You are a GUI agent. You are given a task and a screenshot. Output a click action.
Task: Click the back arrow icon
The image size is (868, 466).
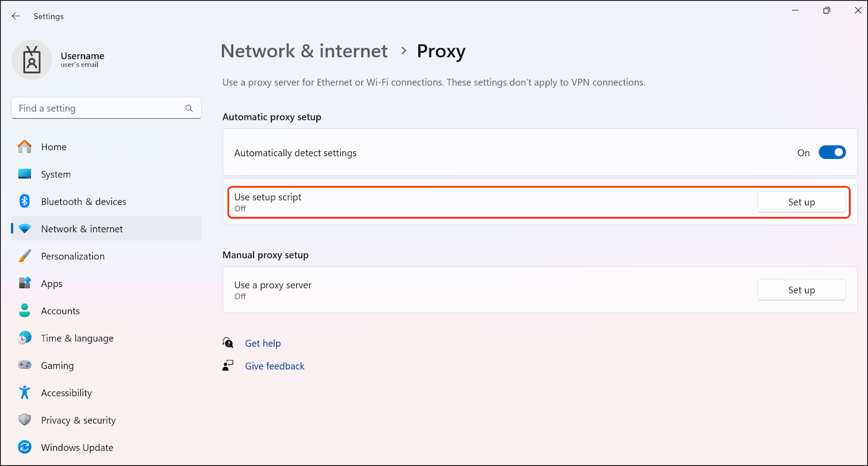[16, 16]
